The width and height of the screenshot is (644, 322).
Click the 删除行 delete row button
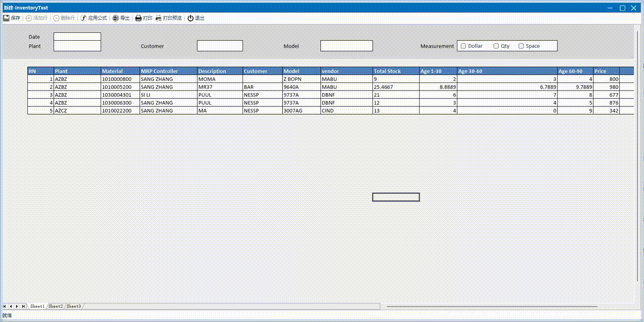[64, 18]
